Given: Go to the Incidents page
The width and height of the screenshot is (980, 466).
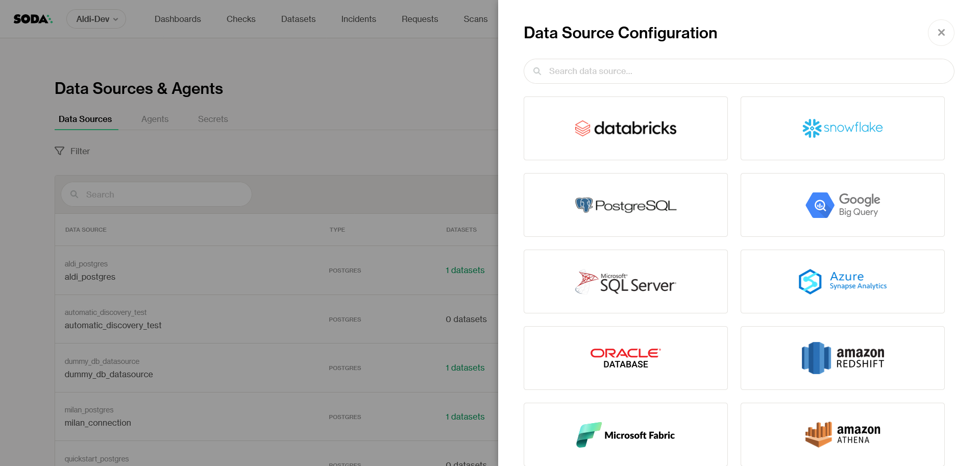Looking at the screenshot, I should [x=358, y=19].
